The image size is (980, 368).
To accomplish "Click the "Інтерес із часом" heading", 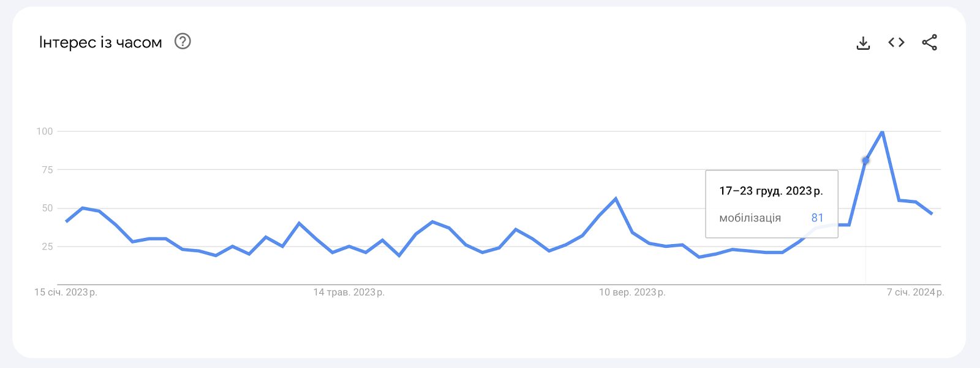I will click(100, 42).
